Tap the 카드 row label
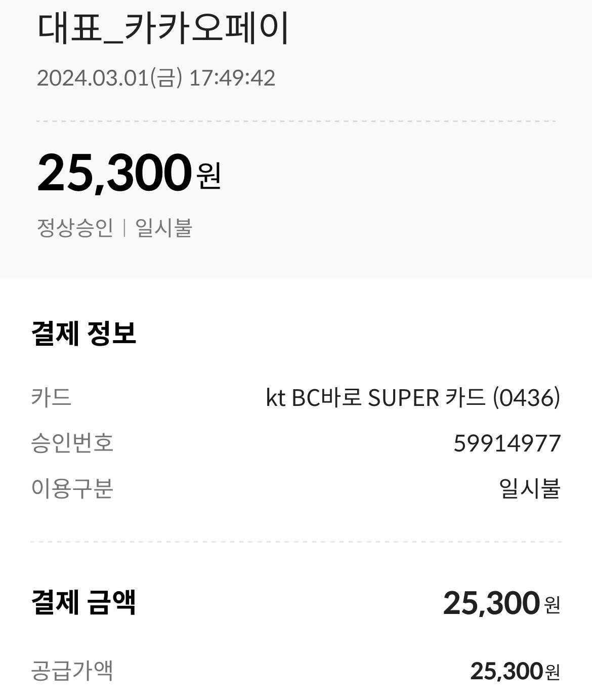This screenshot has height=700, width=592. [51, 397]
